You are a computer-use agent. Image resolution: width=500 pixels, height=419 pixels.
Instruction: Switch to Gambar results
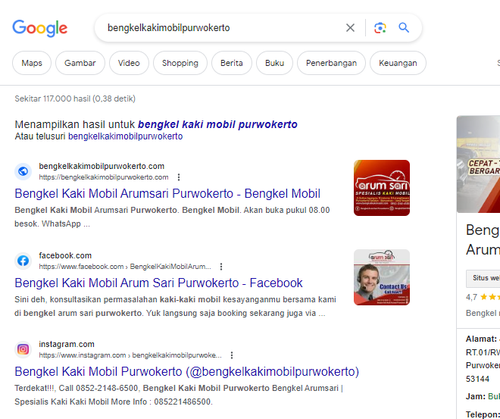[x=80, y=63]
